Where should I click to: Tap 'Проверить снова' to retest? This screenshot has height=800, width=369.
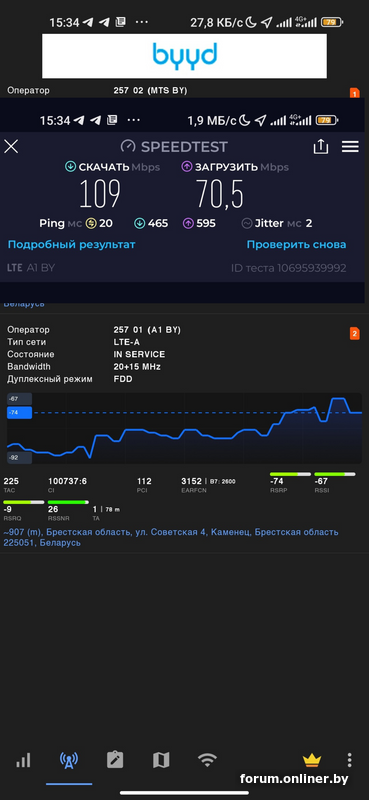[x=296, y=244]
